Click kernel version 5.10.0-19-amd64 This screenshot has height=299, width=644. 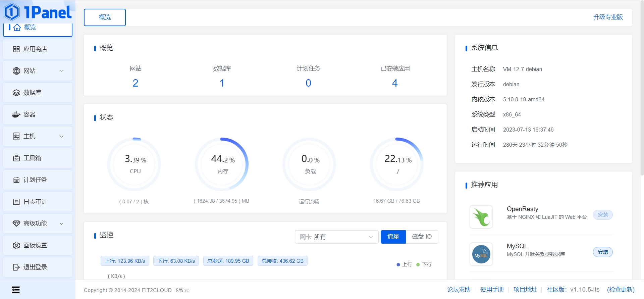click(524, 100)
